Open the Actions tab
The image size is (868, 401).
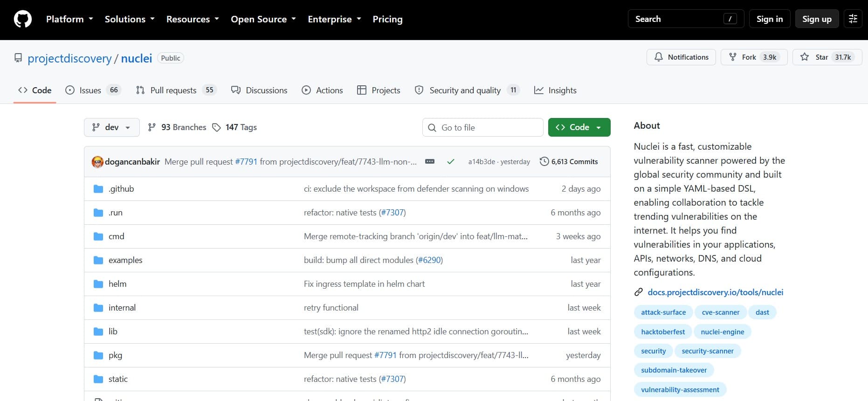click(x=322, y=90)
